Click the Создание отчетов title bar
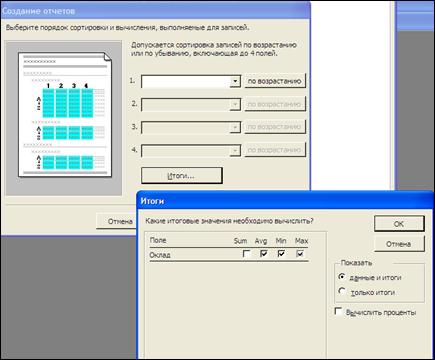 [155, 11]
